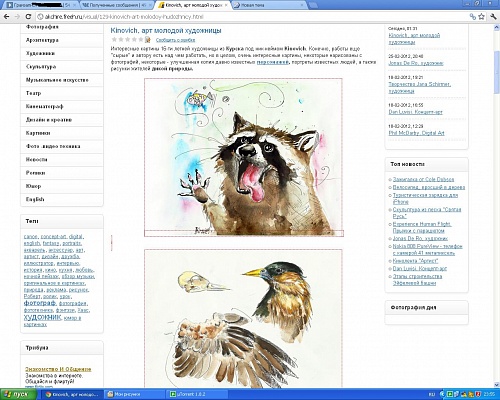Open top news 'Скульптура из песка'
This screenshot has width=500, height=400.
(427, 213)
